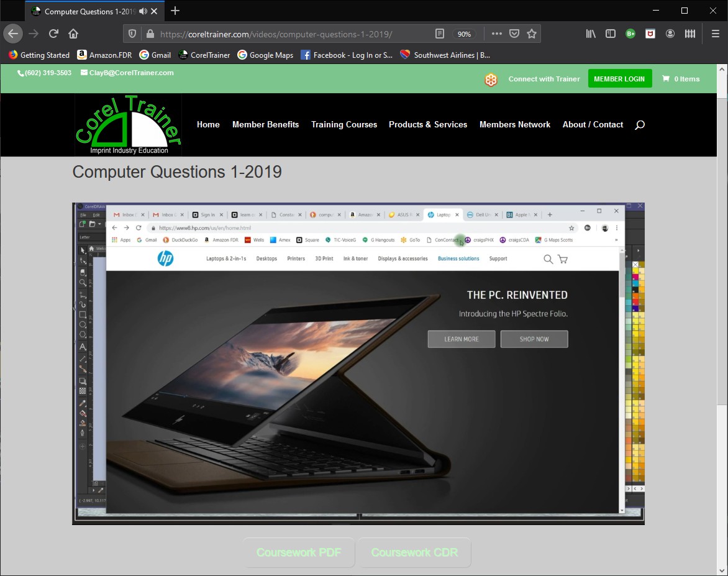This screenshot has height=576, width=728.
Task: Close the Computer Questions 1-2019 tab
Action: (154, 11)
